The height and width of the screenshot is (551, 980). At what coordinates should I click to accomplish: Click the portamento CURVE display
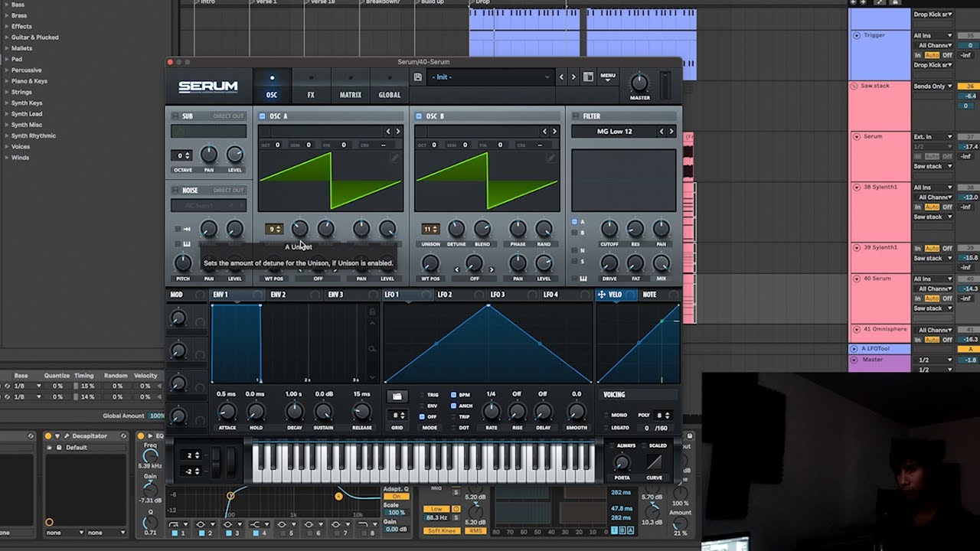point(654,462)
